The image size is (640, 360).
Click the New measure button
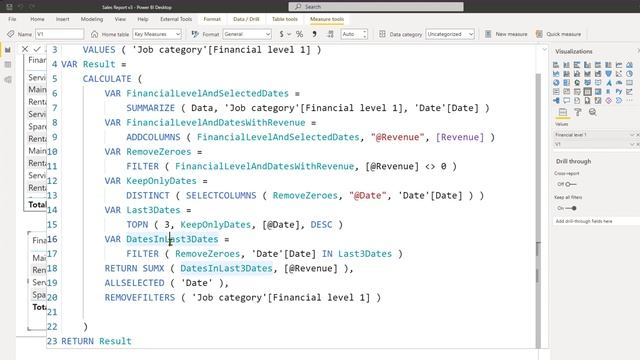(x=506, y=34)
